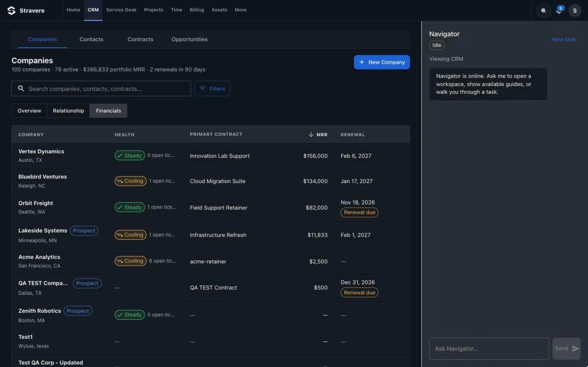The height and width of the screenshot is (367, 588).
Task: Click the New Company button
Action: (382, 62)
